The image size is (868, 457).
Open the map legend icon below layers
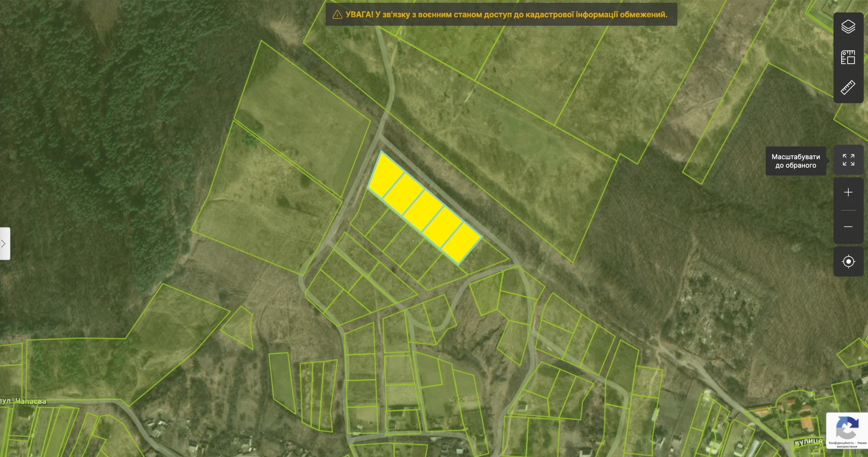tap(848, 57)
